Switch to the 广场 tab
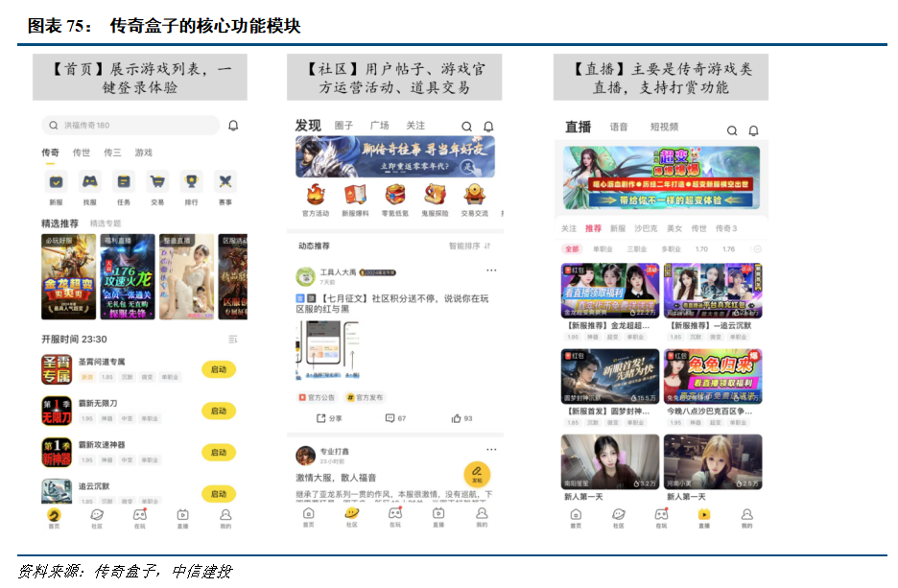Image resolution: width=898 pixels, height=588 pixels. [x=379, y=126]
